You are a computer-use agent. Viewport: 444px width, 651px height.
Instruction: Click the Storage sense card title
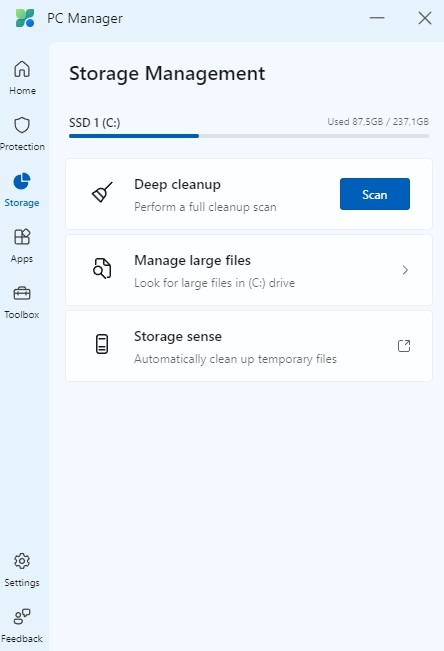[x=178, y=336]
